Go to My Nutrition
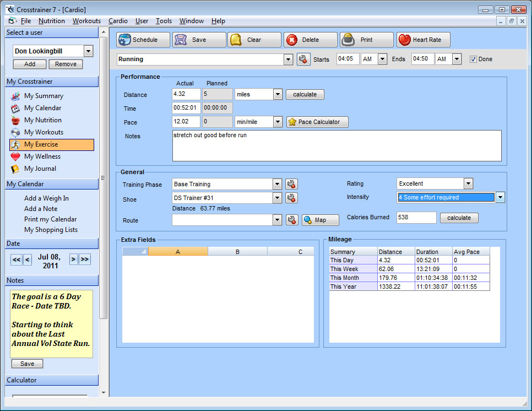Viewport: 532px width, 411px height. click(43, 120)
